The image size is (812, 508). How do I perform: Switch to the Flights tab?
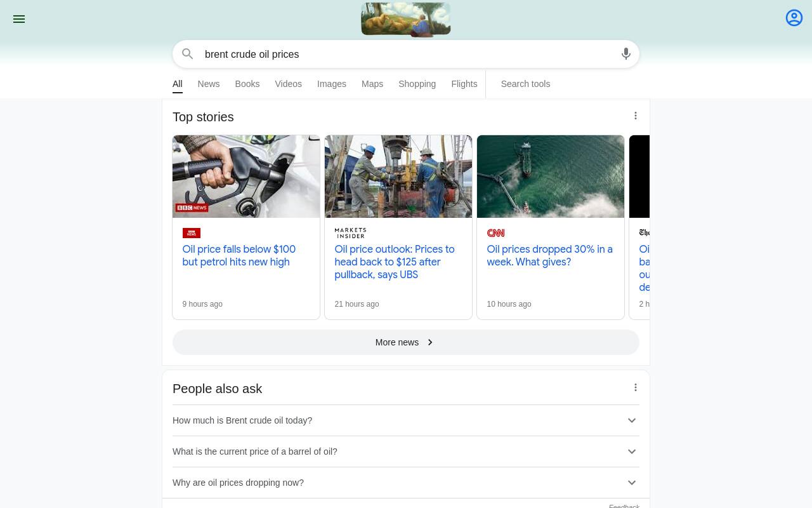(464, 84)
